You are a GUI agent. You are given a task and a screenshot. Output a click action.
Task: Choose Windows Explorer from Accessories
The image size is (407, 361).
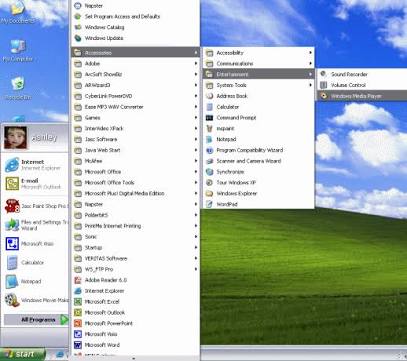[x=258, y=193]
